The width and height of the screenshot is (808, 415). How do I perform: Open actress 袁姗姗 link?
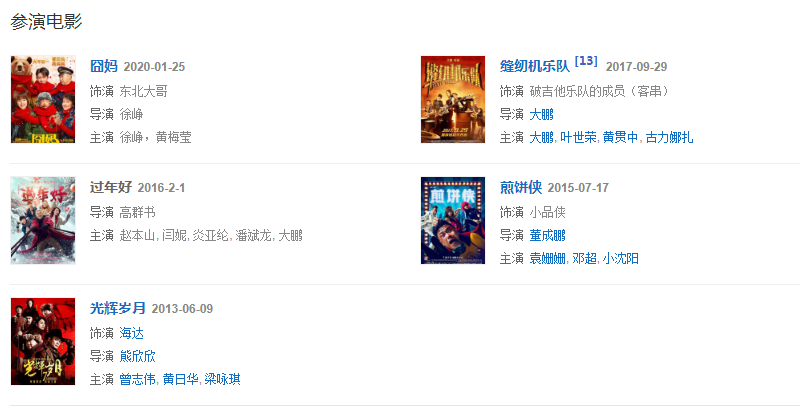[548, 259]
